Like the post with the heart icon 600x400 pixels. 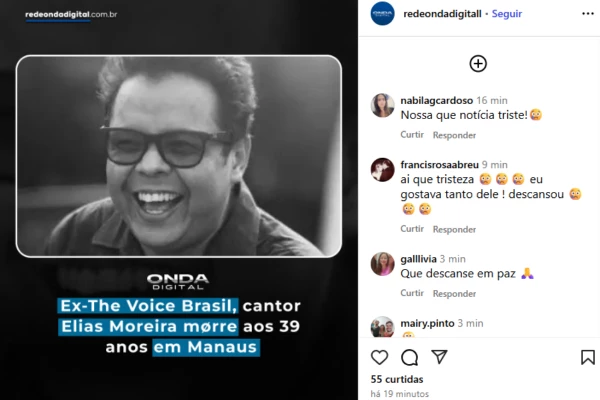pyautogui.click(x=379, y=357)
